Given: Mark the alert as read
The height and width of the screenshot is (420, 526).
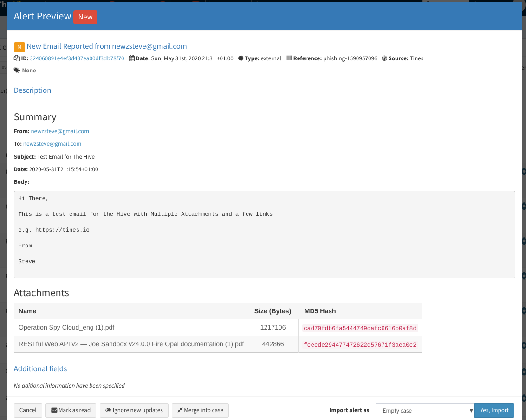Looking at the screenshot, I should (71, 410).
